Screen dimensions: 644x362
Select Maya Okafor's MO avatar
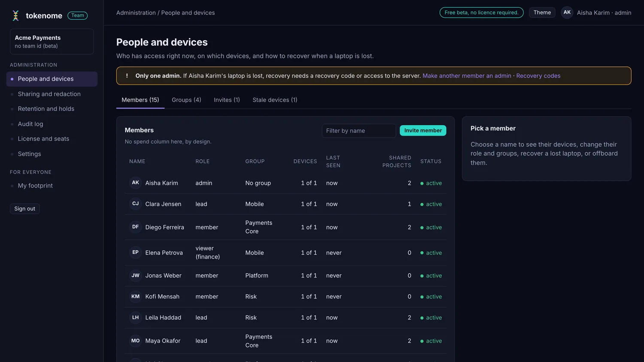click(136, 341)
